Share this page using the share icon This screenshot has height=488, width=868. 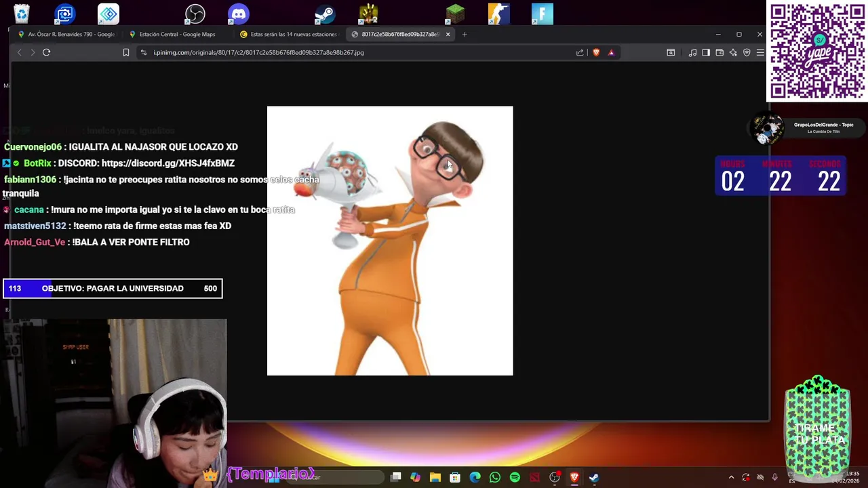[x=580, y=52]
